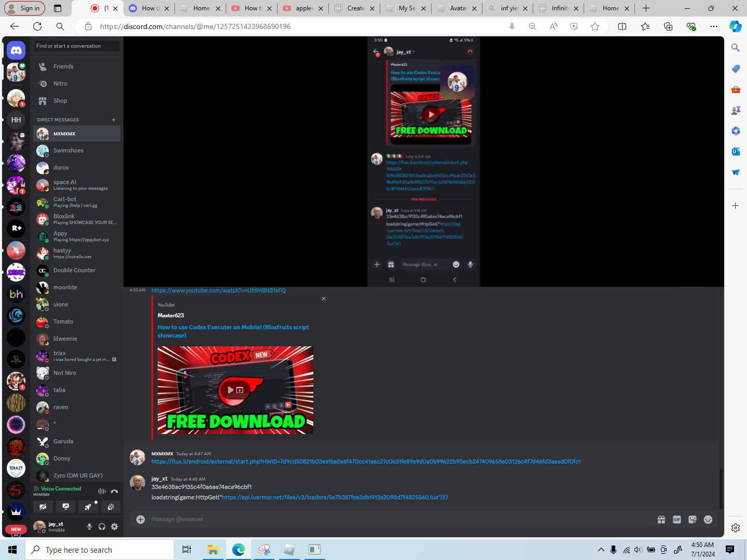The image size is (747, 560).
Task: Remove the YouTube embed with the X
Action: coord(324,299)
